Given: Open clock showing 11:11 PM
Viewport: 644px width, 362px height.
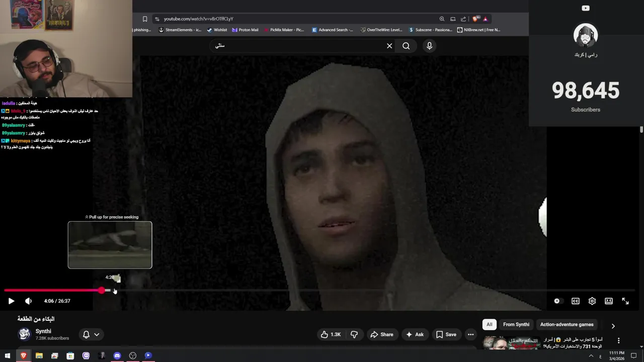Looking at the screenshot, I should pos(617,355).
